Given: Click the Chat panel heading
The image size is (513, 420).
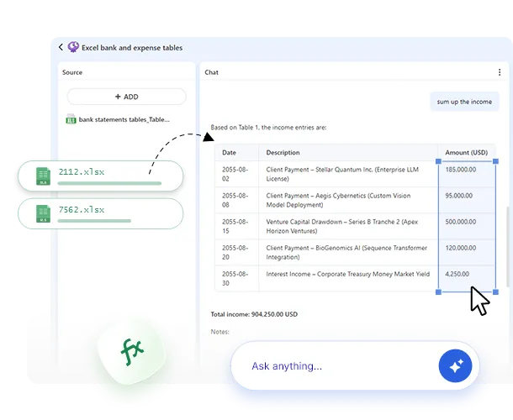Looking at the screenshot, I should point(211,72).
